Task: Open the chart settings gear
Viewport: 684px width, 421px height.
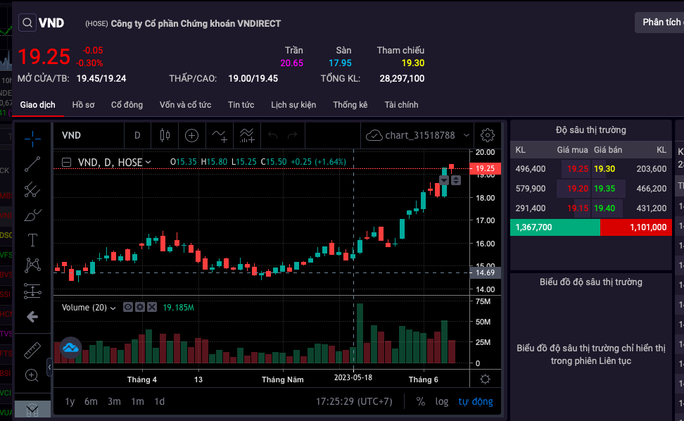Action: pos(487,135)
